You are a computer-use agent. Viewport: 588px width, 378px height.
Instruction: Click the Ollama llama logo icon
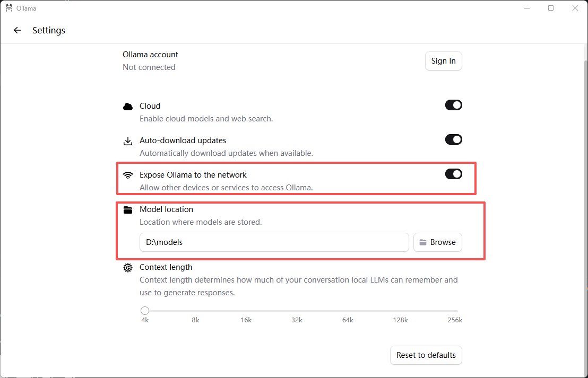pos(8,8)
